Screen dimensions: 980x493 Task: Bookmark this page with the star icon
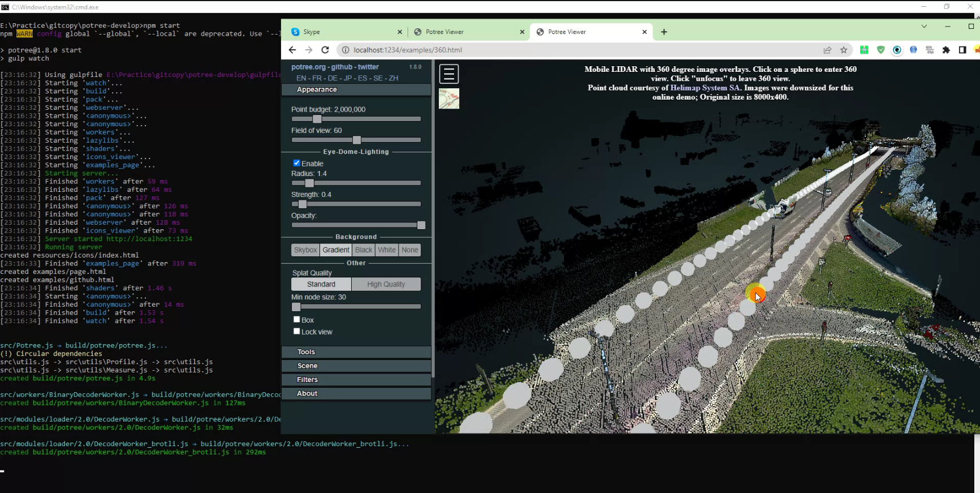844,50
